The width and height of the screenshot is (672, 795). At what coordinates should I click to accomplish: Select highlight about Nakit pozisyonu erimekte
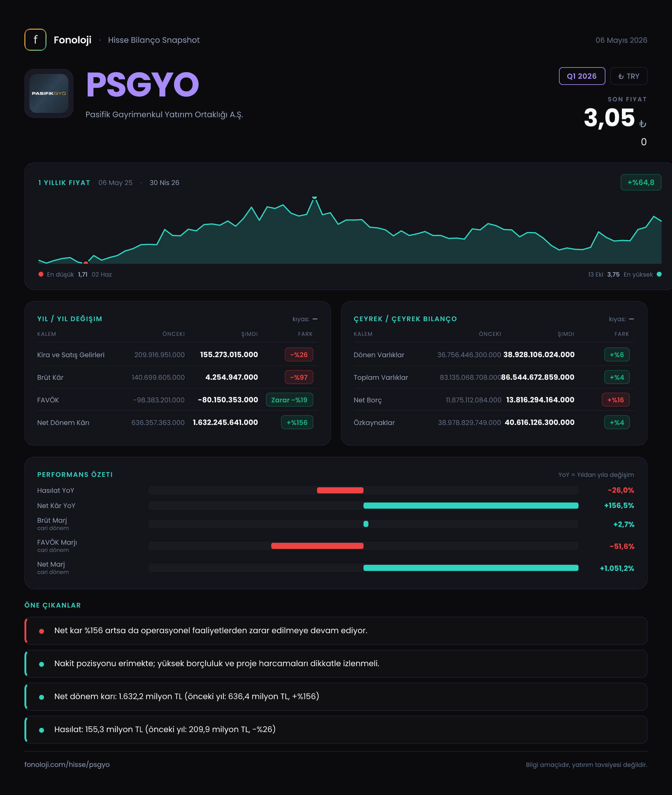[336, 664]
